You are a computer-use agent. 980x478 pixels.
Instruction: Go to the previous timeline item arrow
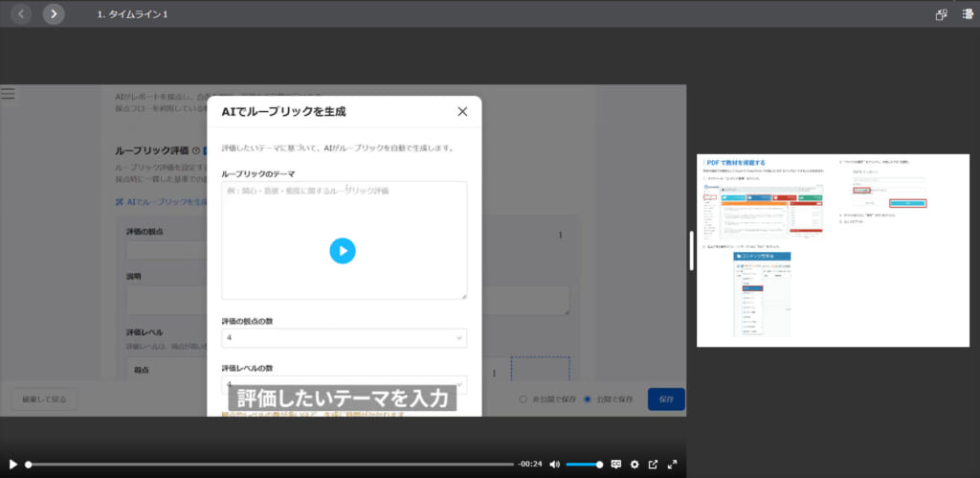point(21,13)
